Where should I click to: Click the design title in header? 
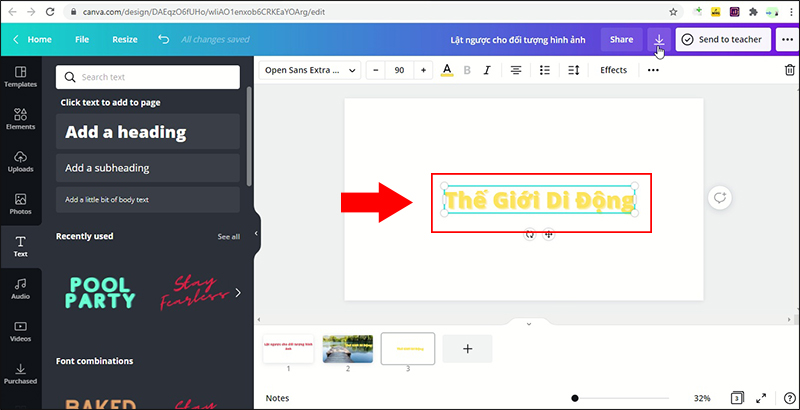coord(518,39)
